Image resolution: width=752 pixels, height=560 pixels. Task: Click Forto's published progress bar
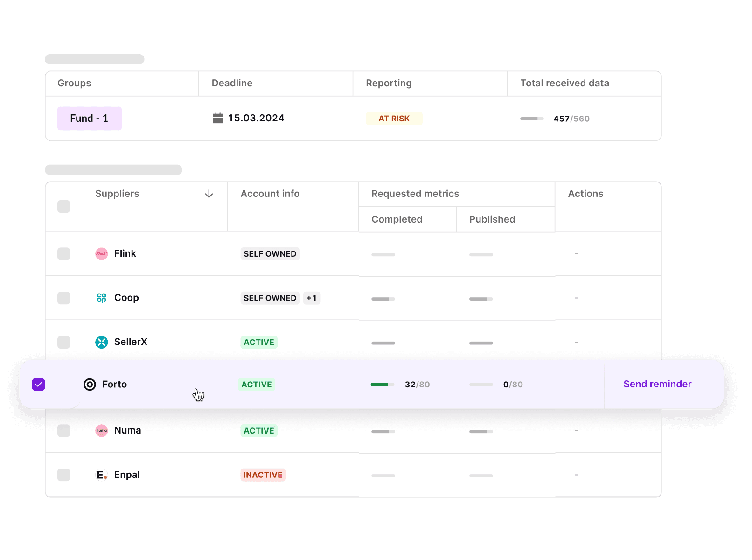click(x=481, y=385)
